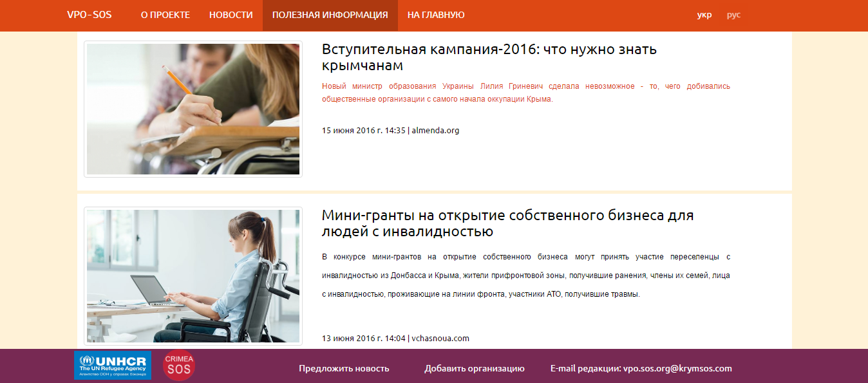Click the Предложить новость footer link
This screenshot has width=868, height=383.
[344, 368]
